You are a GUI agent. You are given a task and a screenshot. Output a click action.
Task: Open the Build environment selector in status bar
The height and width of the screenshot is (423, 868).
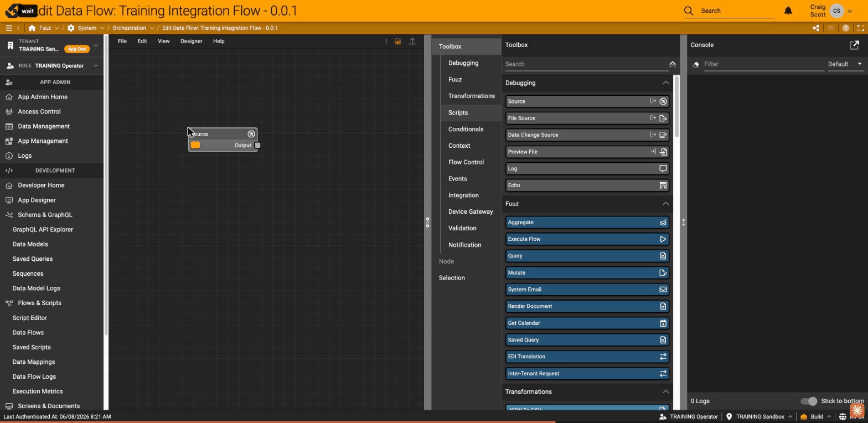click(x=815, y=417)
